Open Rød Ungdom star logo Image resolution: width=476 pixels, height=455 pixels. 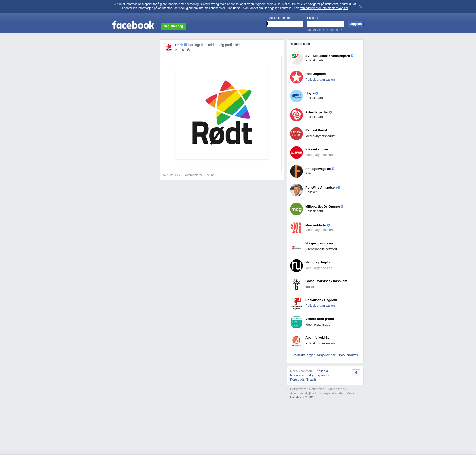tap(297, 77)
